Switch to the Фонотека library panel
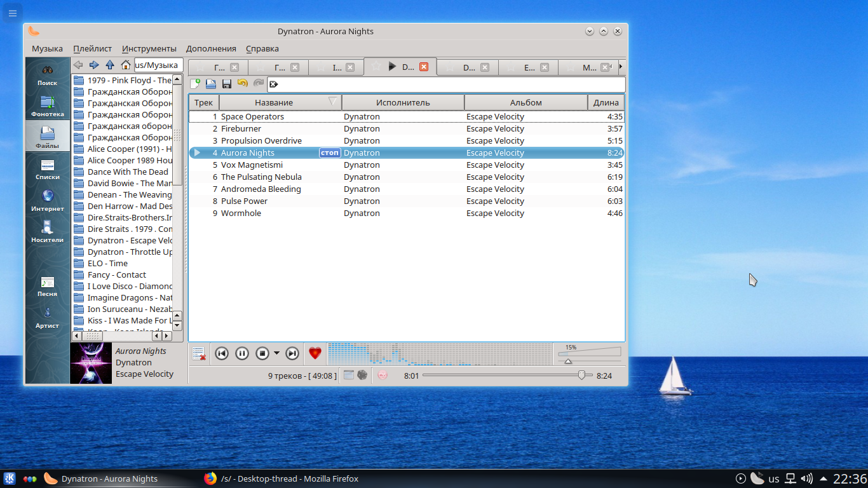 click(47, 105)
